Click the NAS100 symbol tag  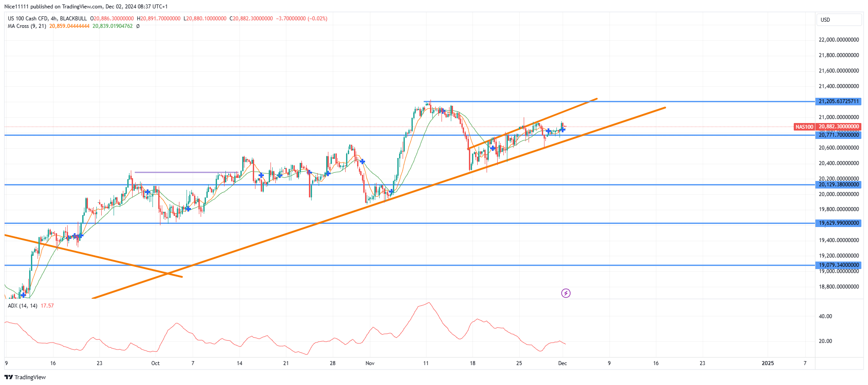click(x=804, y=127)
